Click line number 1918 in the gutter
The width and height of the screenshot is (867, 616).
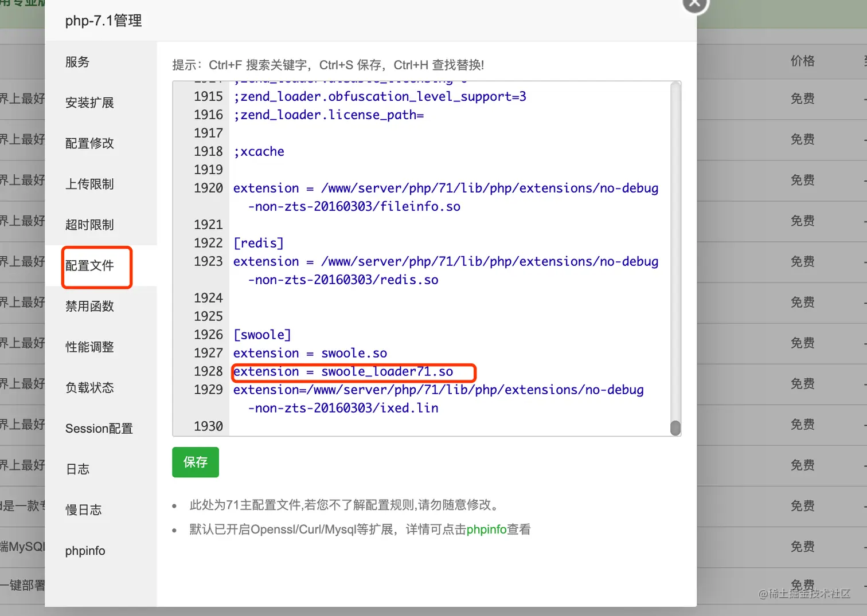208,151
